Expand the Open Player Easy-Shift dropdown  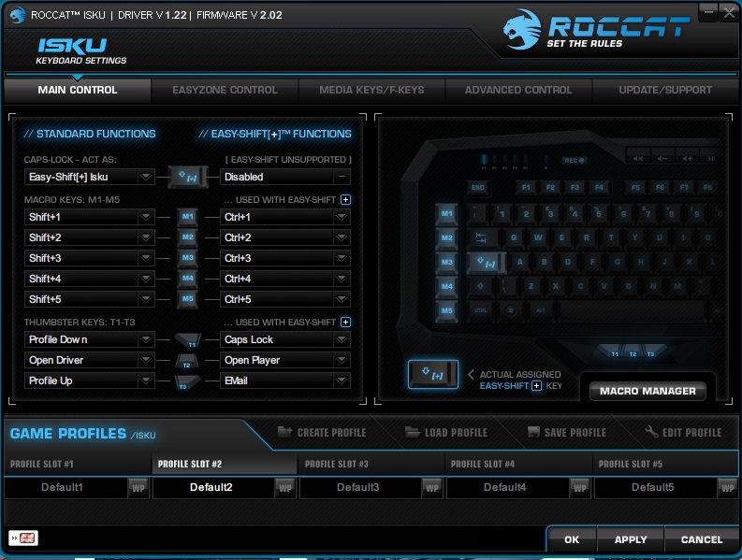tap(342, 360)
